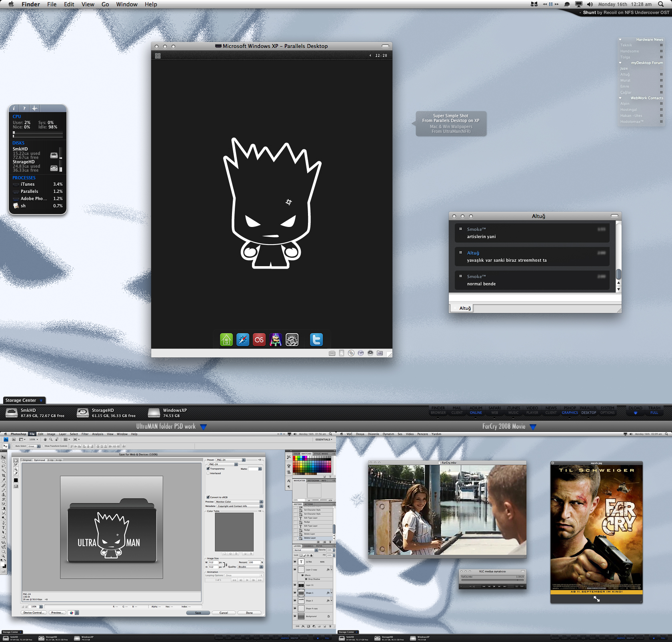This screenshot has width=672, height=642.
Task: Open the StorageHD drive in Storage Center
Action: [106, 413]
